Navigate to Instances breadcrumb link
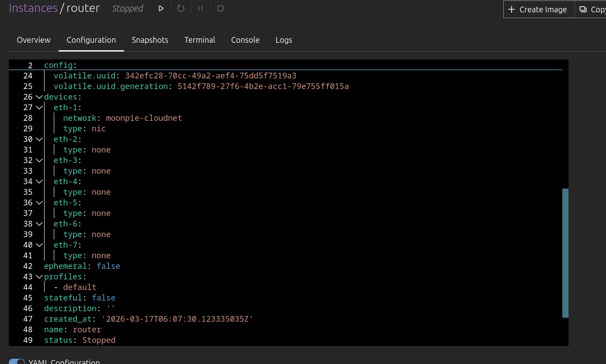The height and width of the screenshot is (364, 606). pos(33,8)
